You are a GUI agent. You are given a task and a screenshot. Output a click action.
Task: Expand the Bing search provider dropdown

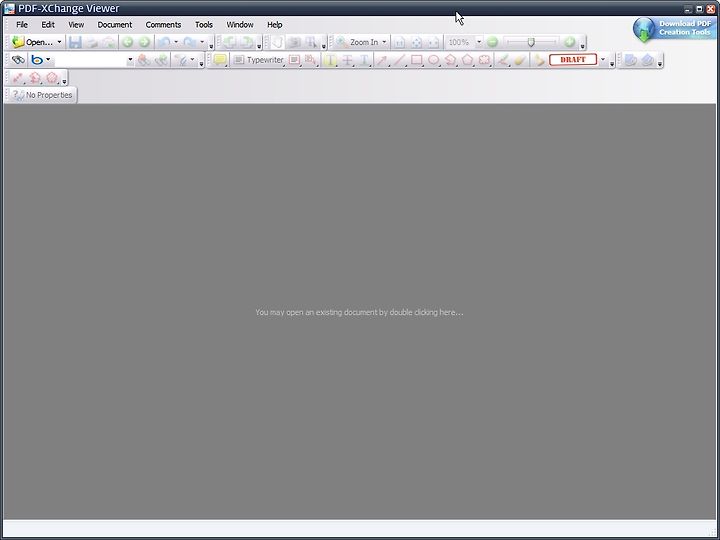pyautogui.click(x=48, y=60)
